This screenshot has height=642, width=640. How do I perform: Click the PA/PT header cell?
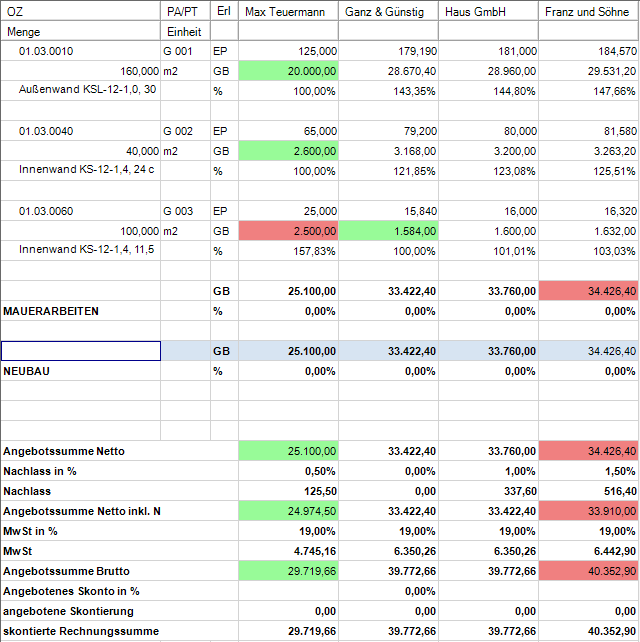tap(185, 11)
